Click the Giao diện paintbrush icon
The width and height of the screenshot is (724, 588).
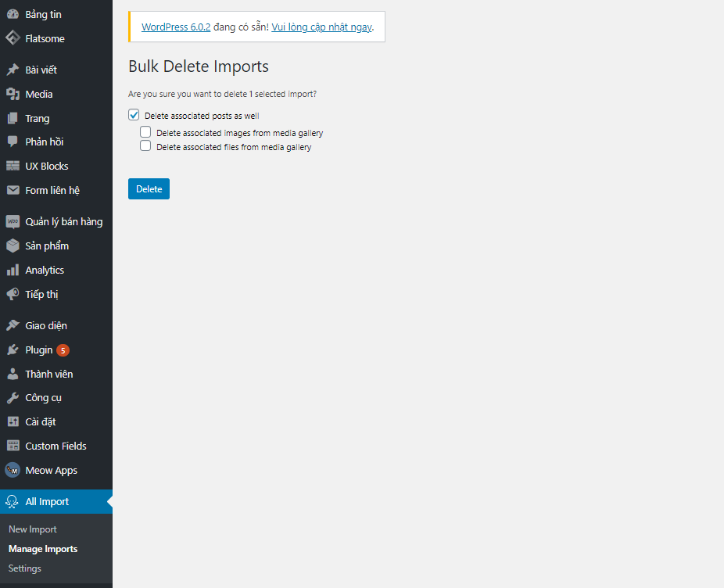13,325
